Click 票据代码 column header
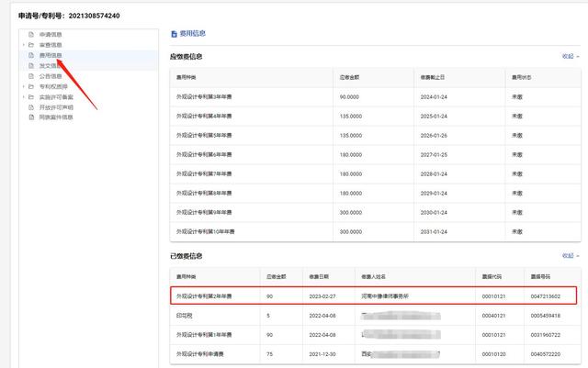This screenshot has width=588, height=368. (x=492, y=277)
